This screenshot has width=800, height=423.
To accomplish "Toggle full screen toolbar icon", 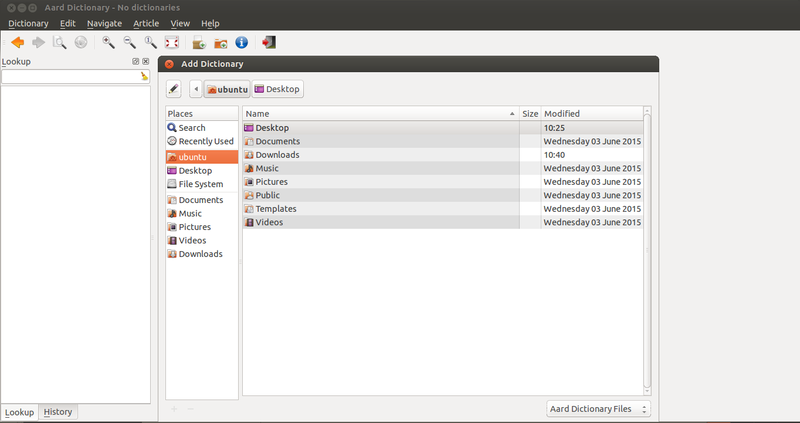I will click(172, 42).
